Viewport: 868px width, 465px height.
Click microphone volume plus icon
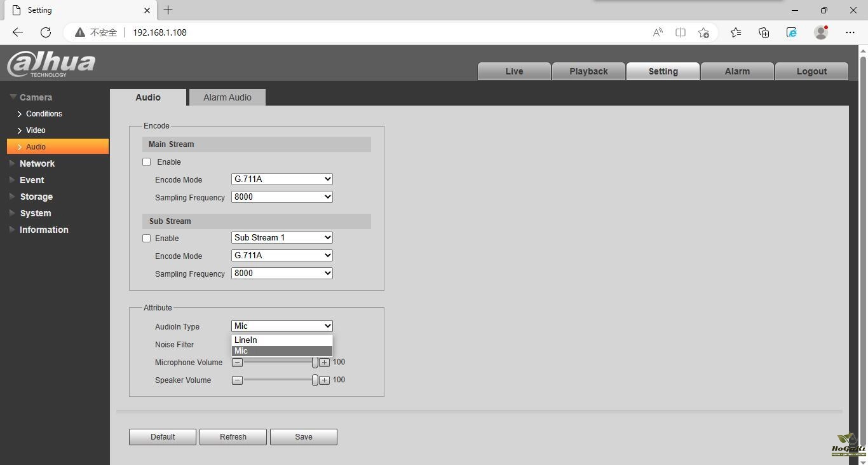tap(324, 363)
